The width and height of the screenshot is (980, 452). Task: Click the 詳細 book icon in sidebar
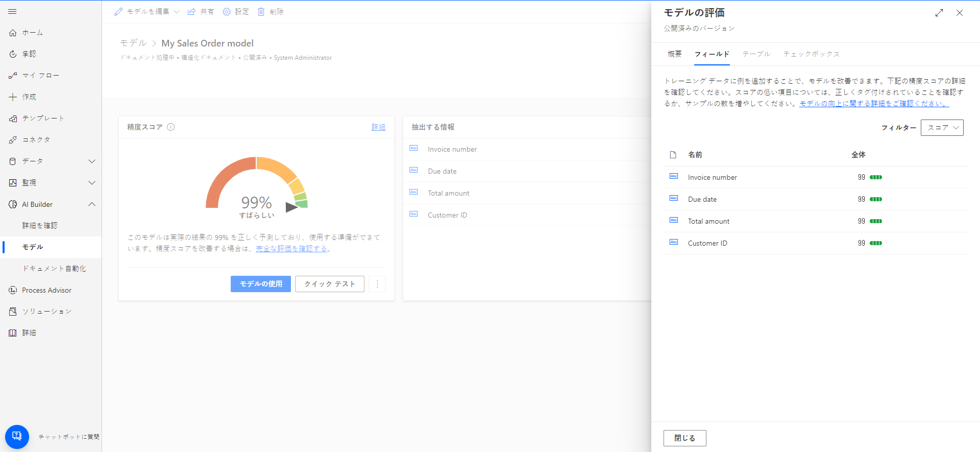point(13,333)
